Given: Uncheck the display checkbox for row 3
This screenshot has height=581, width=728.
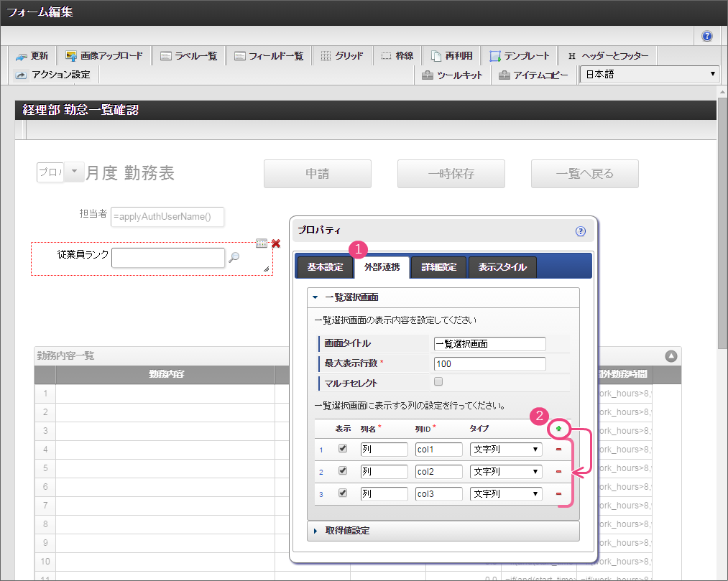Looking at the screenshot, I should tap(343, 493).
